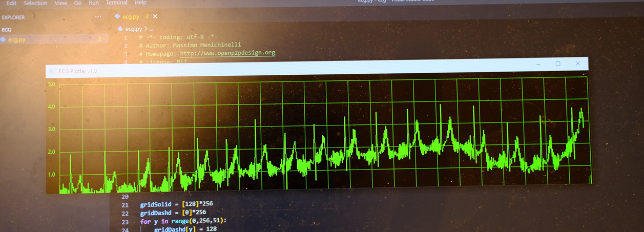Image resolution: width=644 pixels, height=232 pixels.
Task: Open the Edit menu
Action: coord(11,3)
